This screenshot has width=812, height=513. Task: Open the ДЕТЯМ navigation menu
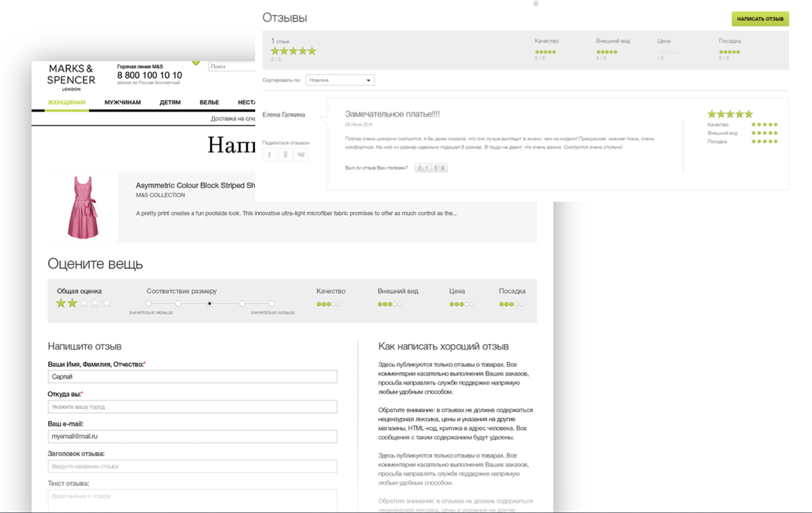tap(170, 103)
